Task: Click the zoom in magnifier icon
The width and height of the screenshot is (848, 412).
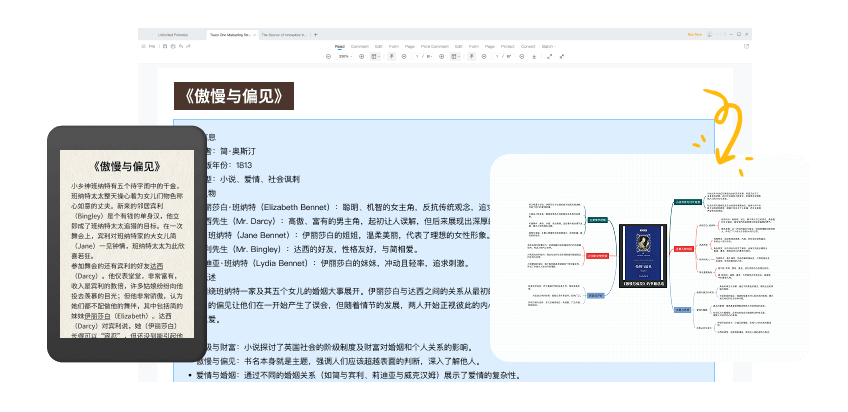Action: pyautogui.click(x=364, y=56)
